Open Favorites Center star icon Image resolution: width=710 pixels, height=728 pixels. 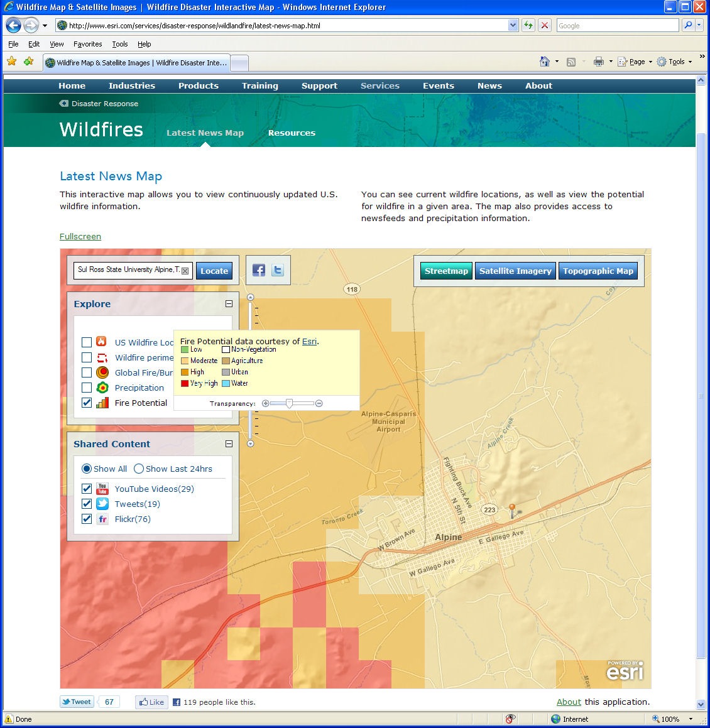11,62
